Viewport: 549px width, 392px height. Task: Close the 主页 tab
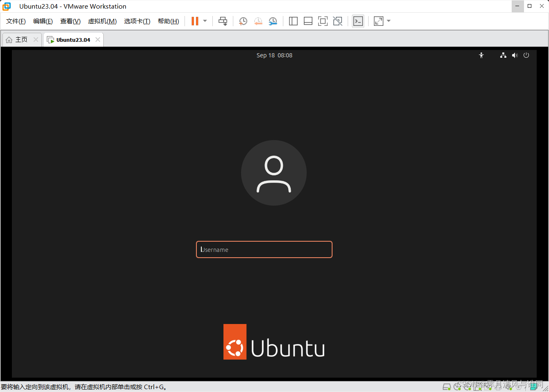[36, 40]
